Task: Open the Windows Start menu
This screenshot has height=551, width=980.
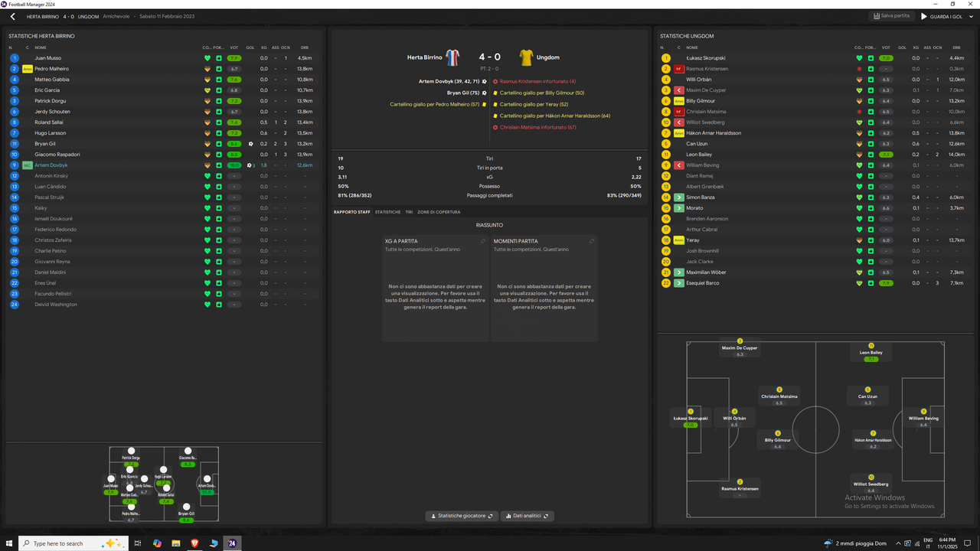Action: point(9,543)
